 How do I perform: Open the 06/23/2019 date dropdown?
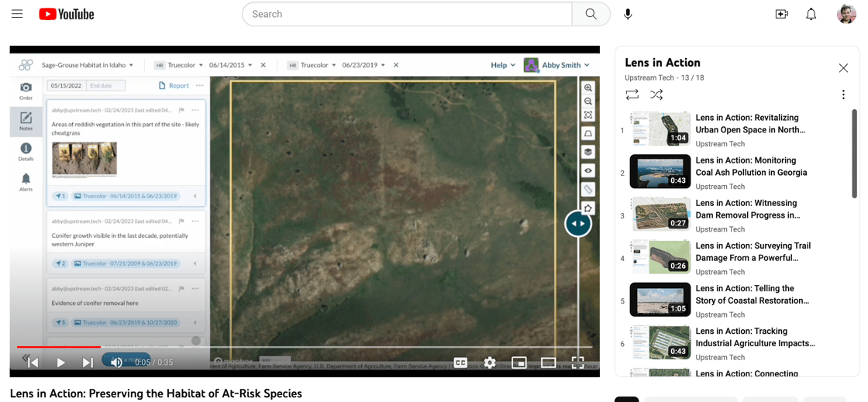coord(363,65)
